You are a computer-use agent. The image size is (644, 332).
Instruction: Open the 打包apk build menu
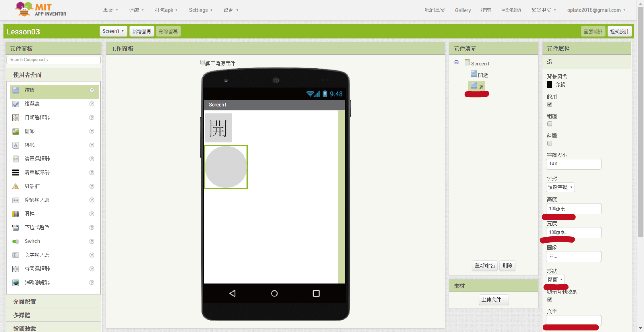(166, 10)
